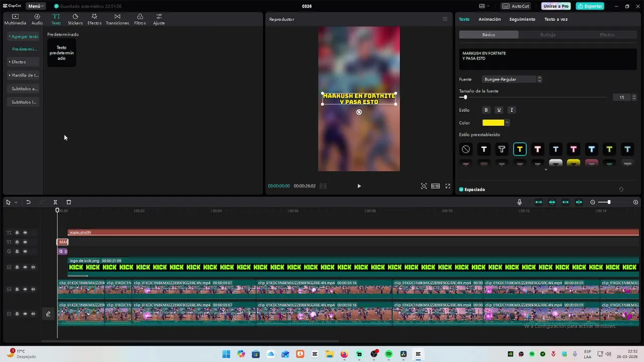Apply bold style to the text
Image resolution: width=644 pixels, height=362 pixels.
tap(486, 110)
